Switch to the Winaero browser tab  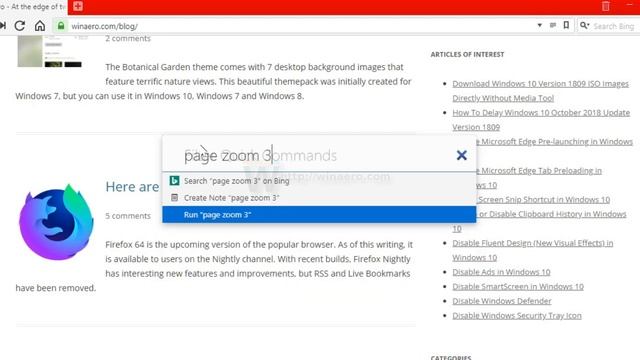point(33,7)
